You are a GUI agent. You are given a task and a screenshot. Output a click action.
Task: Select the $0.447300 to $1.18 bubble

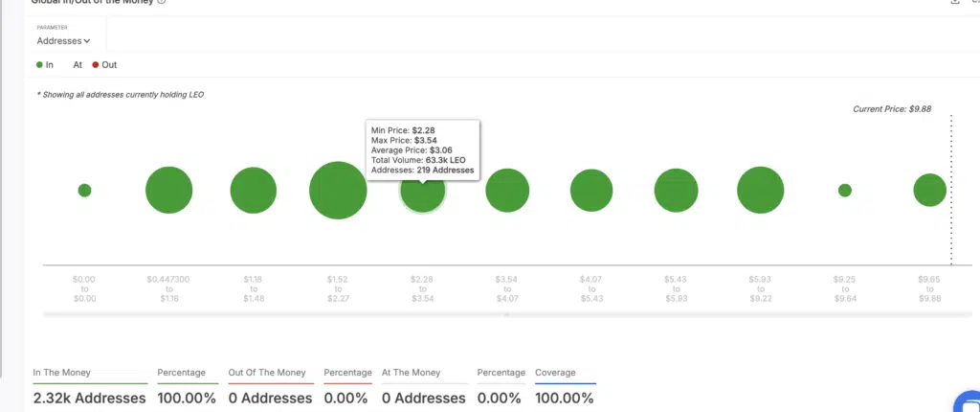tap(168, 191)
